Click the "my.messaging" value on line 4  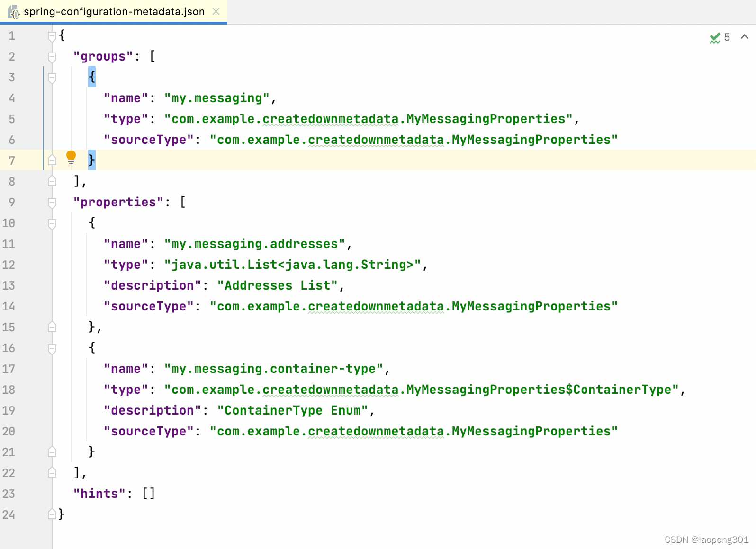217,98
